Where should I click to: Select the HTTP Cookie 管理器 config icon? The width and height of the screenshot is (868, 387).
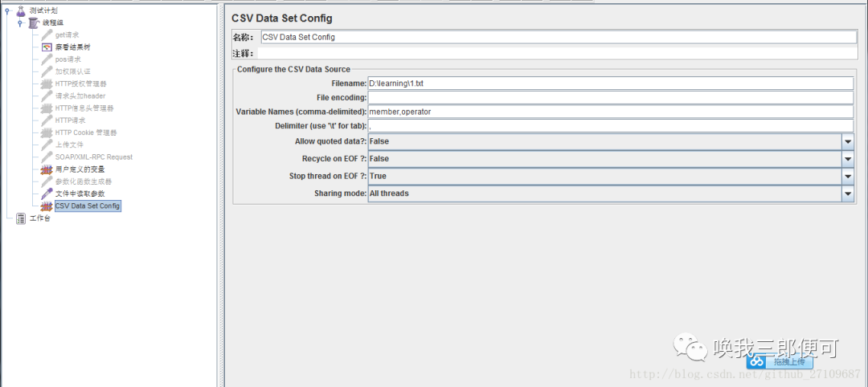click(x=47, y=132)
